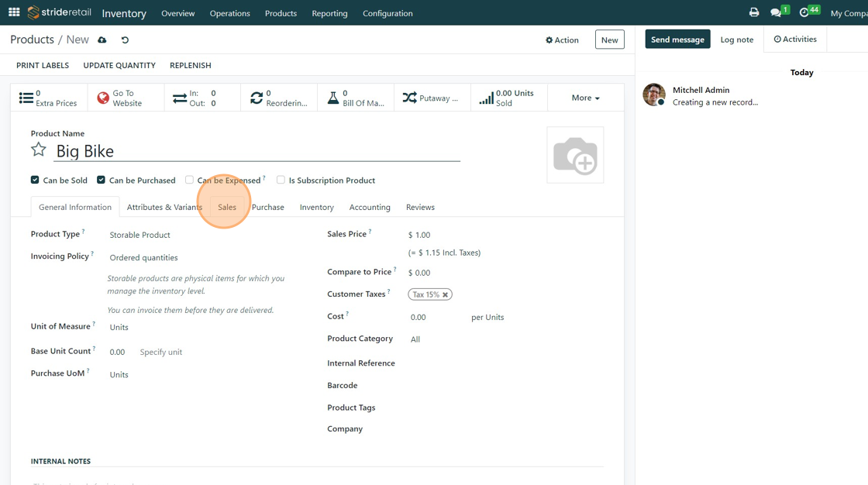
Task: Open Extra Prices stat button
Action: [x=49, y=98]
